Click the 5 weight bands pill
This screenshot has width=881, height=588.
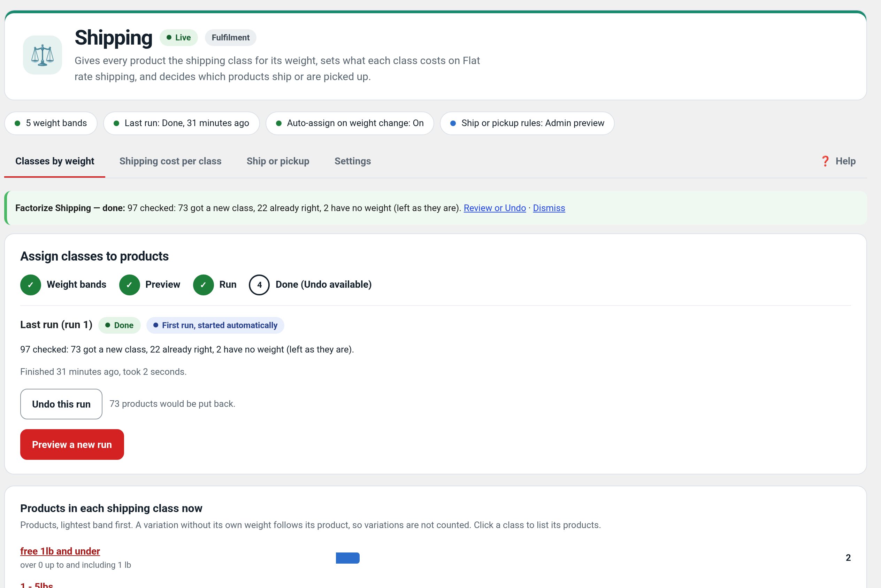(51, 123)
